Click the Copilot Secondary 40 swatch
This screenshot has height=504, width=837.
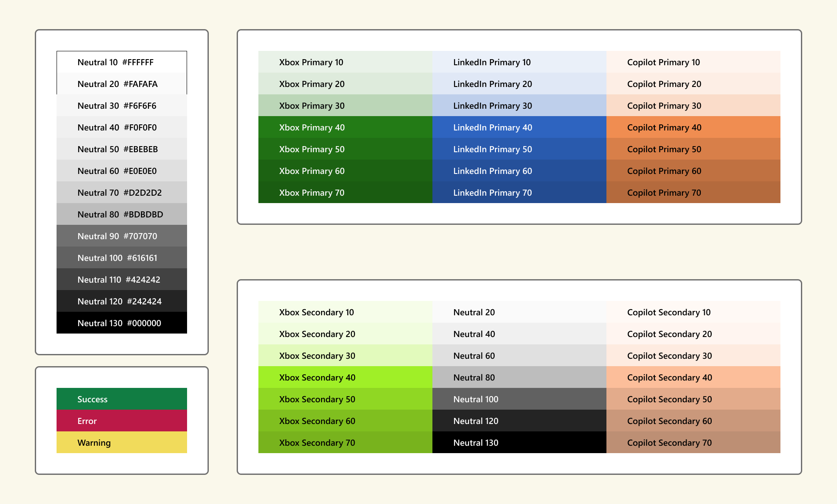[x=693, y=377]
